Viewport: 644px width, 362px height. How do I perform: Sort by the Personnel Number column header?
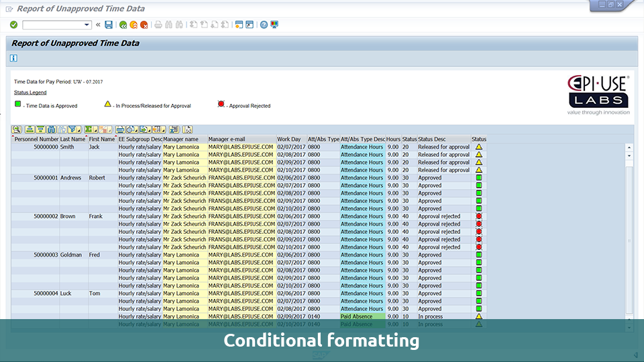36,139
